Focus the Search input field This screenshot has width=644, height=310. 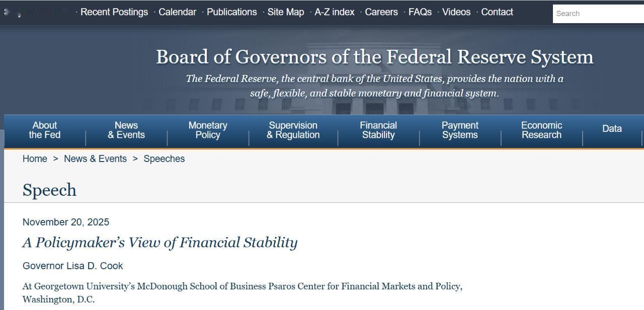pyautogui.click(x=598, y=14)
